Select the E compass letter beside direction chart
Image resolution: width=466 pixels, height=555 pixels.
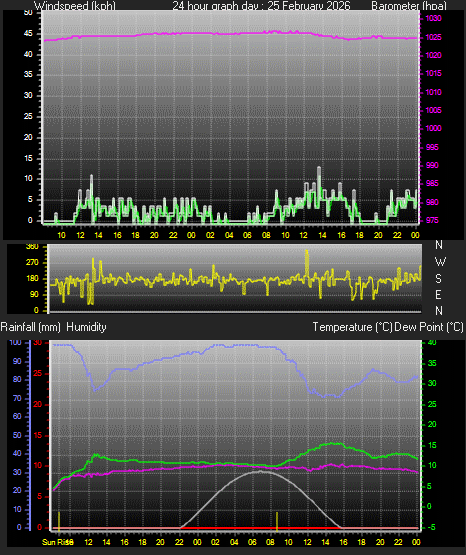[x=438, y=294]
